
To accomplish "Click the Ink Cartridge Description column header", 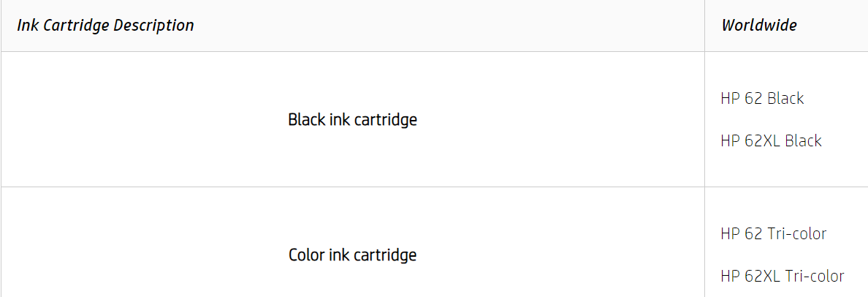I will tap(105, 26).
